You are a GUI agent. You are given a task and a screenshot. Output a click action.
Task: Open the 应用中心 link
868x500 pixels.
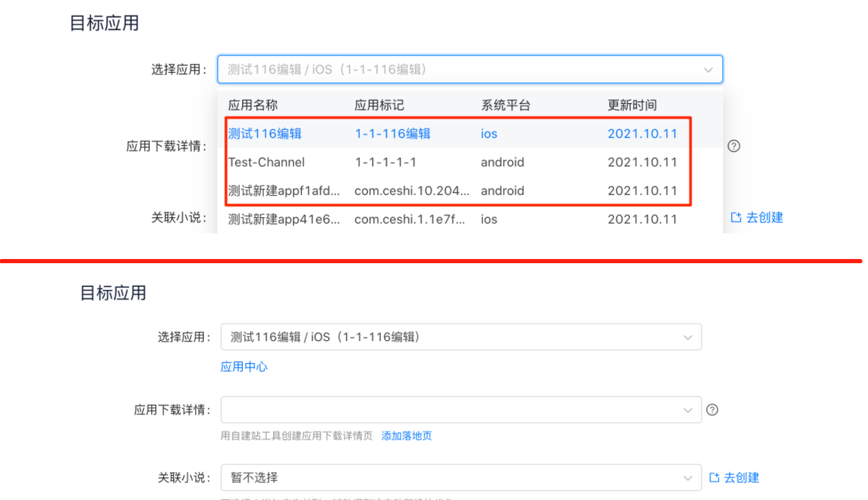pyautogui.click(x=244, y=367)
